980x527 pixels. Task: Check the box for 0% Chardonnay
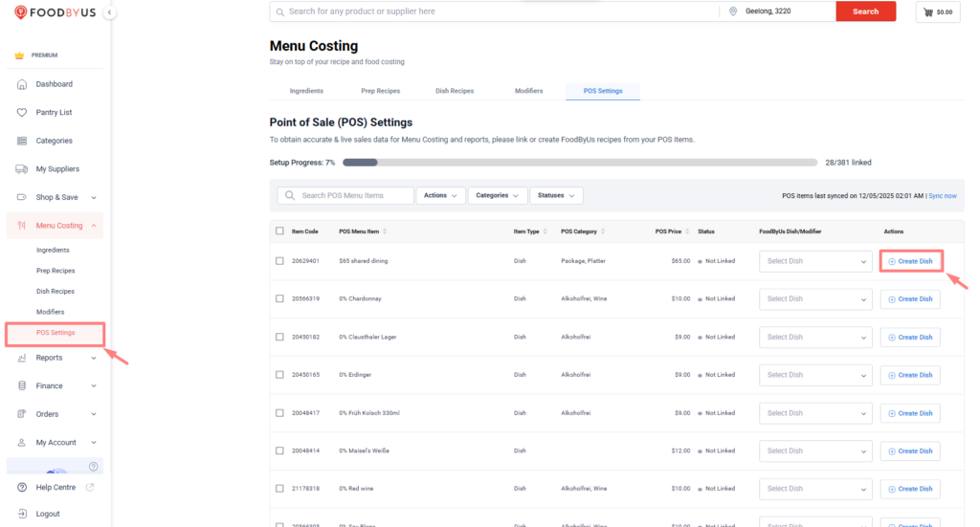click(x=279, y=298)
